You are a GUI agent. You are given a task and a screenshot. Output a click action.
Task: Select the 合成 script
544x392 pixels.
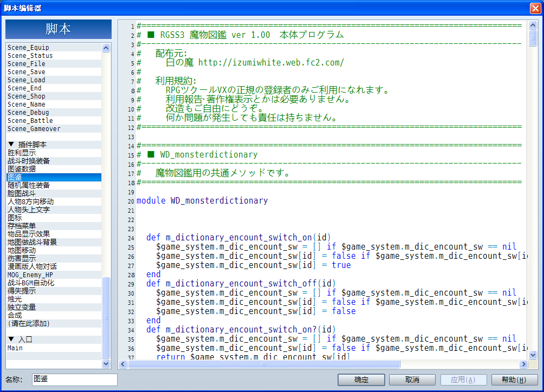click(54, 316)
